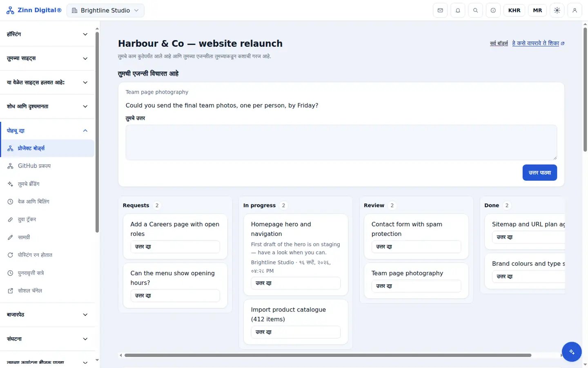The height and width of the screenshot is (368, 588).
Task: Click the sidebar vertical scrollbar
Action: [97, 132]
